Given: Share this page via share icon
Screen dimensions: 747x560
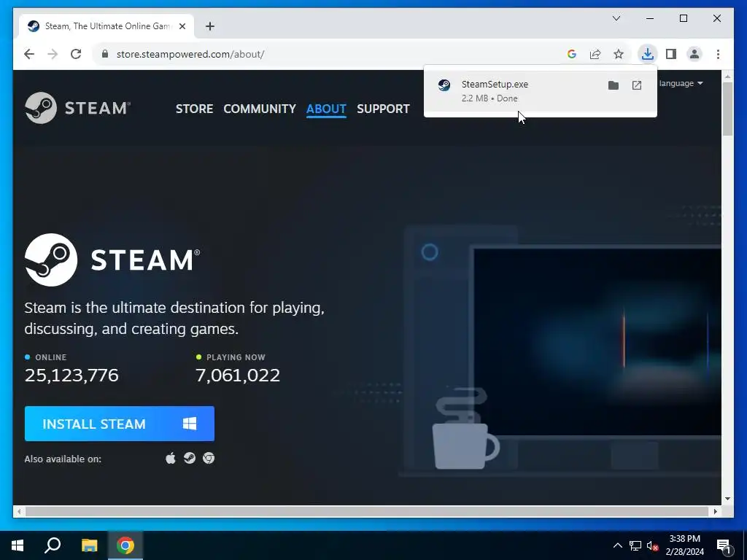Looking at the screenshot, I should pyautogui.click(x=595, y=54).
